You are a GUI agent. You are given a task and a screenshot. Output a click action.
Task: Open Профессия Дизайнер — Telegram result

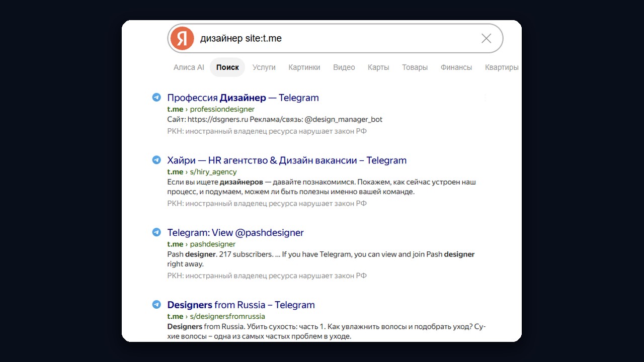243,98
